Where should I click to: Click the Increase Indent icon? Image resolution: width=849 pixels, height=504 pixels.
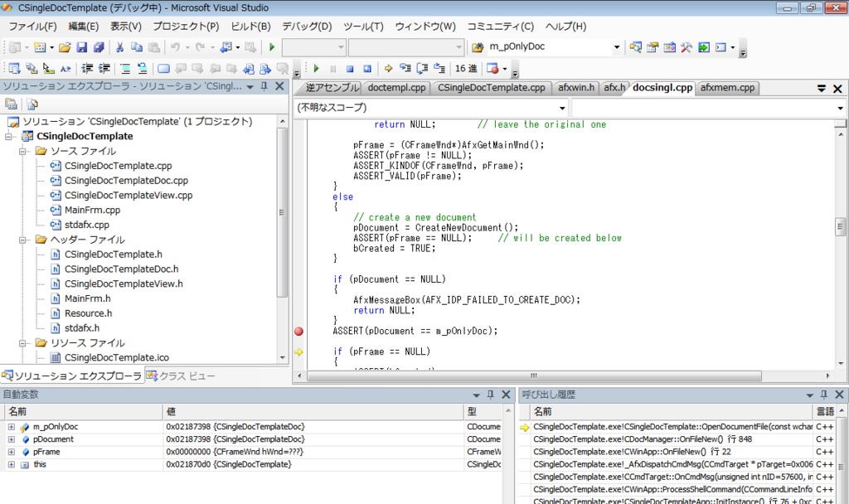104,69
